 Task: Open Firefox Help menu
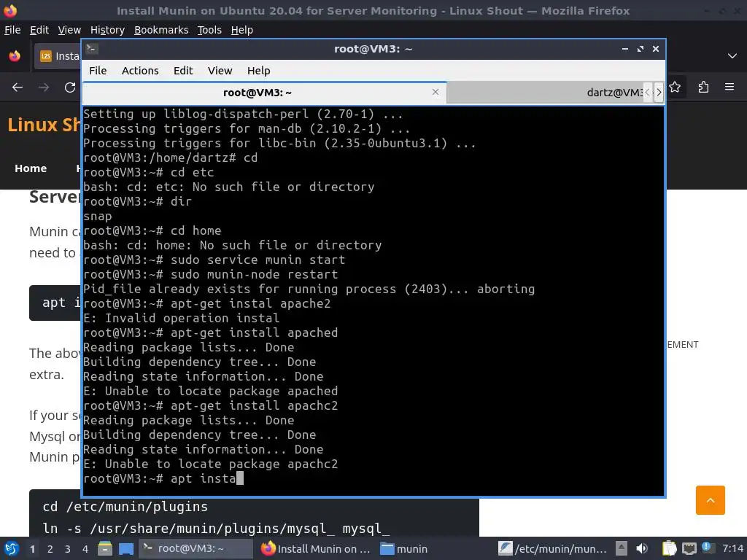click(x=242, y=30)
